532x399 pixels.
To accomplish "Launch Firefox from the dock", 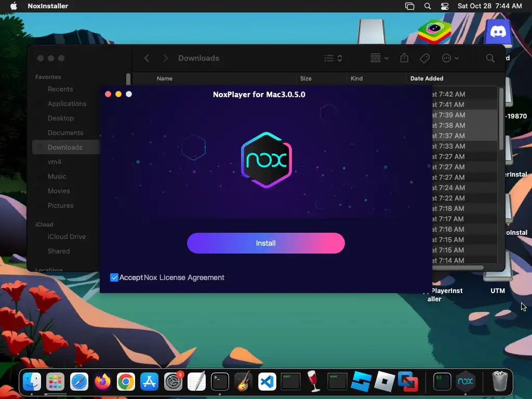I will pyautogui.click(x=102, y=381).
